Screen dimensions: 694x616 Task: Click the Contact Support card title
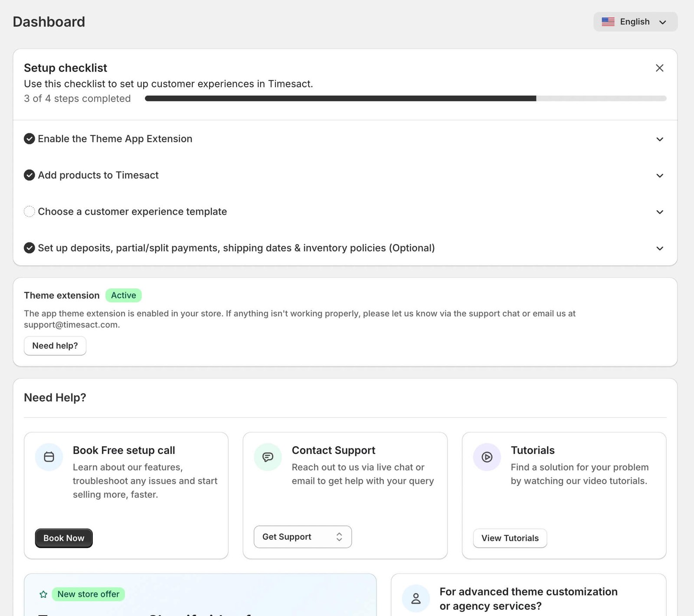[x=334, y=450]
